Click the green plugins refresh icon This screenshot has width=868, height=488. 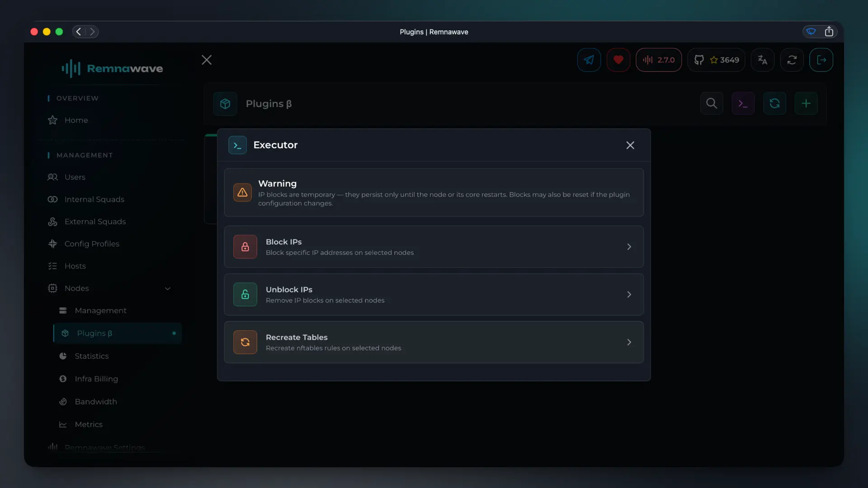pyautogui.click(x=774, y=103)
